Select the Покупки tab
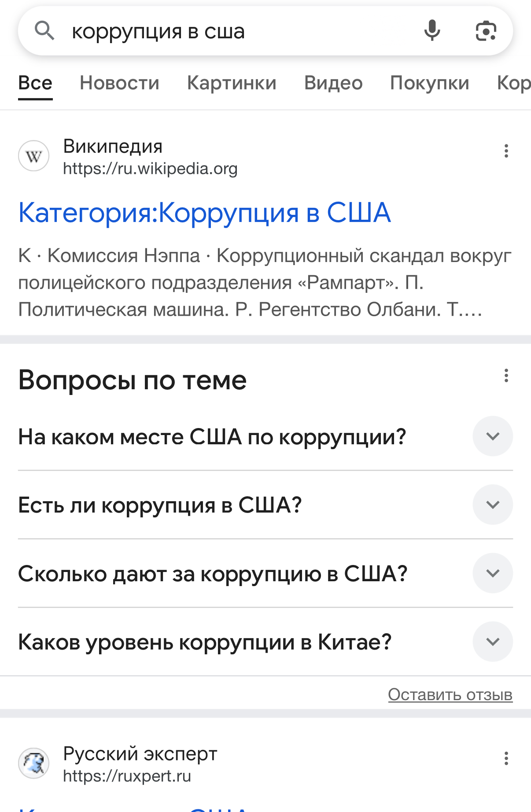Screen dimensions: 531x812 [430, 83]
